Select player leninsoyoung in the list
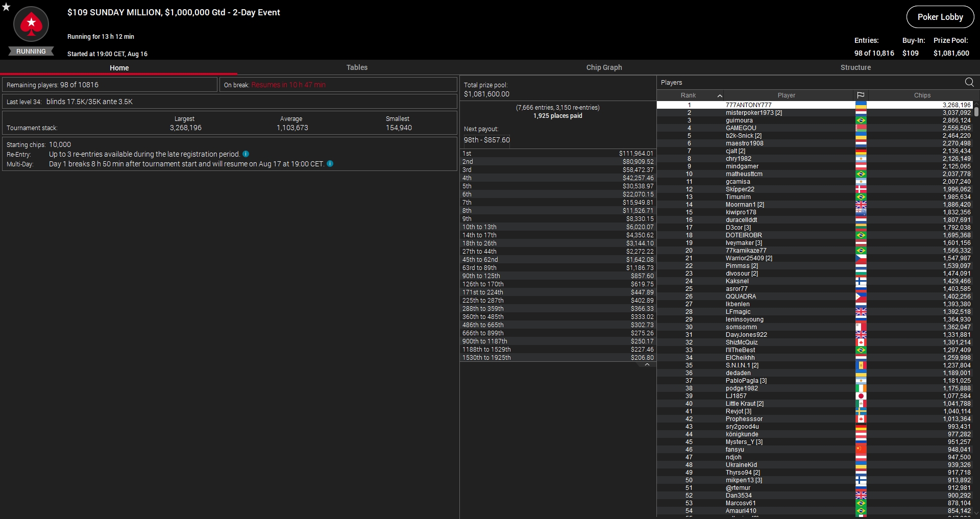 pyautogui.click(x=815, y=319)
